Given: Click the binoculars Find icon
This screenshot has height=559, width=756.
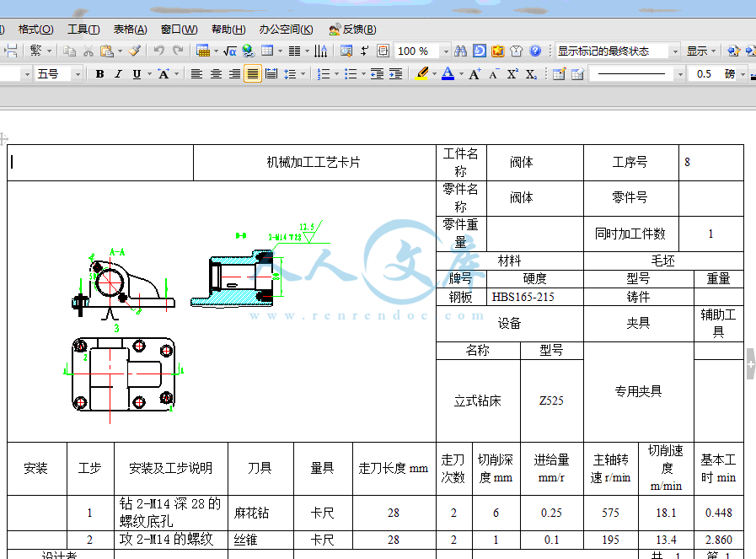Looking at the screenshot, I should coord(460,51).
